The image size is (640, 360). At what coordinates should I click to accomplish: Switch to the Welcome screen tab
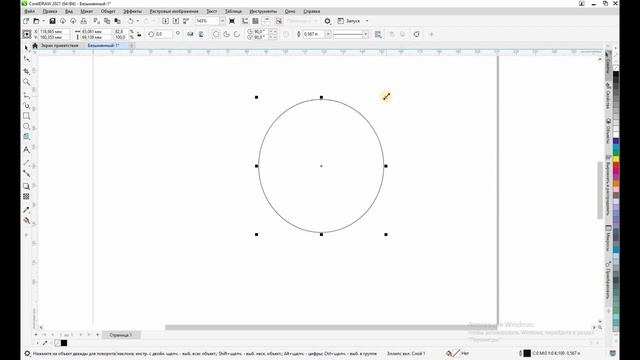[59, 46]
